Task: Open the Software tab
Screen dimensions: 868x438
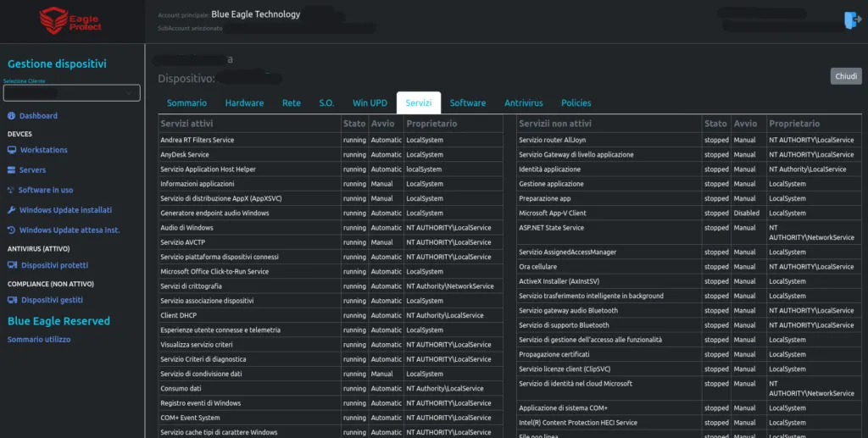Action: click(468, 103)
